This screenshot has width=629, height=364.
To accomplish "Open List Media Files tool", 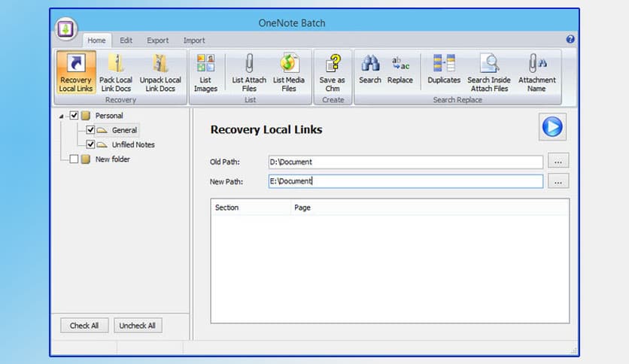I will coord(288,72).
